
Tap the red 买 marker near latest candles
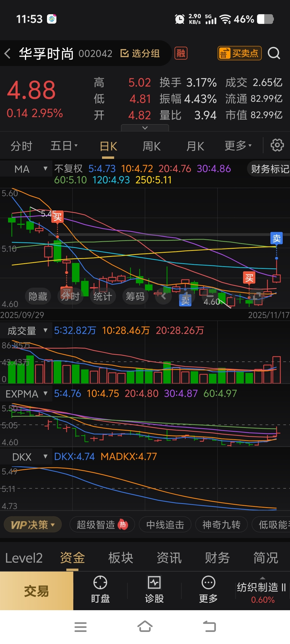pyautogui.click(x=249, y=277)
